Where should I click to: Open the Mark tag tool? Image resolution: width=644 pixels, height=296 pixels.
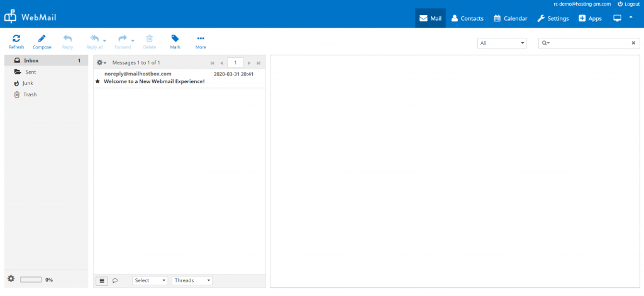pos(175,42)
